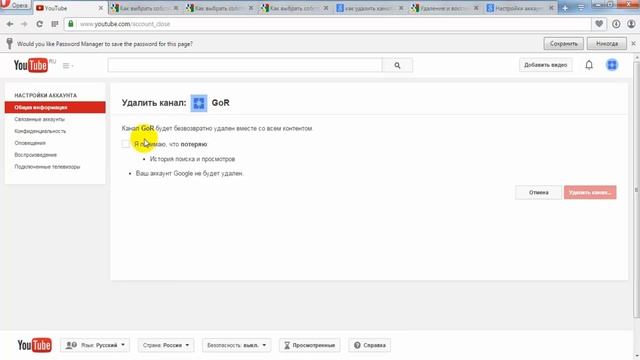Focus the YouTube search field
This screenshot has width=640, height=360.
[245, 65]
